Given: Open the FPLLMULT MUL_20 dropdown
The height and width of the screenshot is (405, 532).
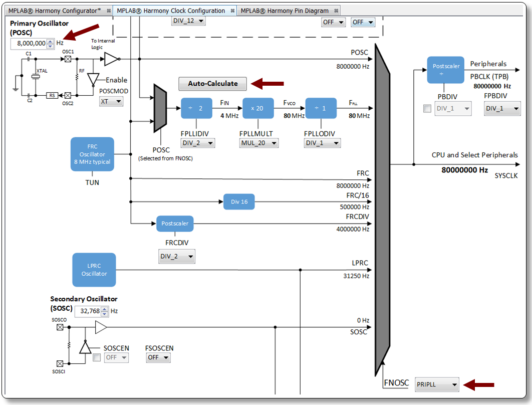Looking at the screenshot, I should click(259, 143).
